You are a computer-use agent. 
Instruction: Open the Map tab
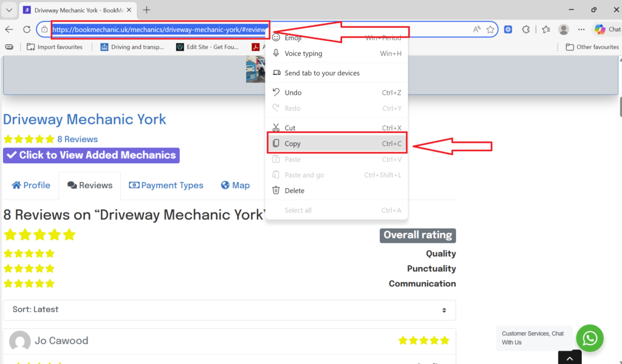[x=235, y=186]
